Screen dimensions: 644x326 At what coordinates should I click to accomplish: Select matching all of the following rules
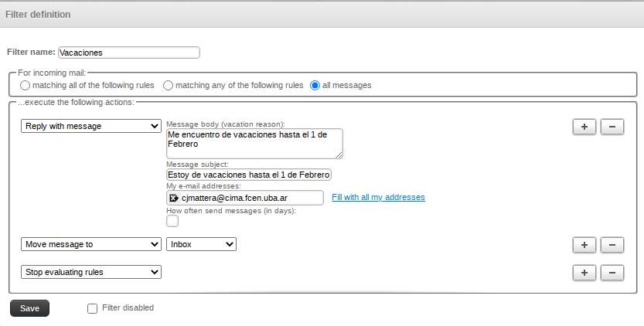coord(25,85)
